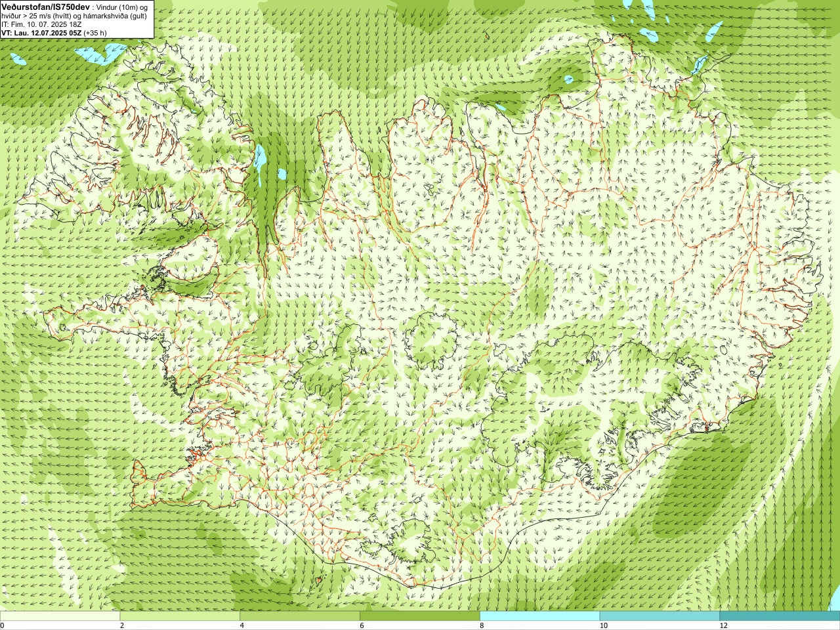Select the light cyan 8–10 color bar segment
This screenshot has height=630, width=840.
[x=540, y=616]
